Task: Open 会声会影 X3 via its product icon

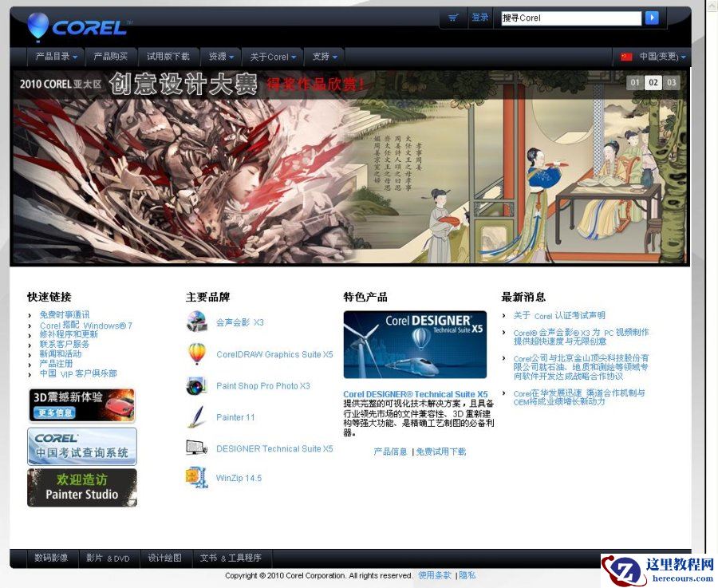Action: point(196,322)
